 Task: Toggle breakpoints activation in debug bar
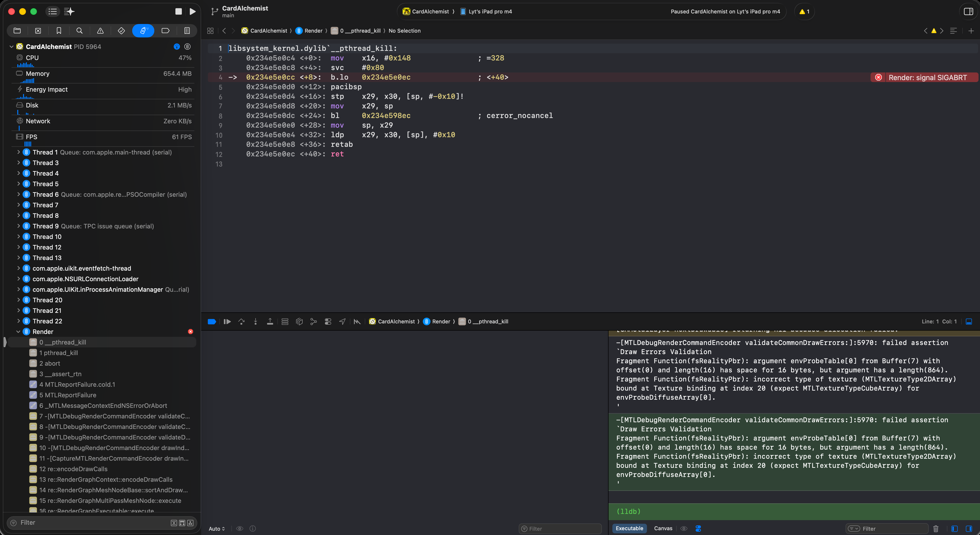tap(212, 322)
